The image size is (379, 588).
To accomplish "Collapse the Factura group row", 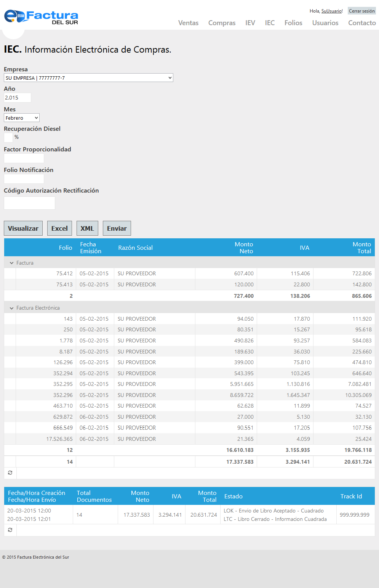I will pyautogui.click(x=12, y=263).
